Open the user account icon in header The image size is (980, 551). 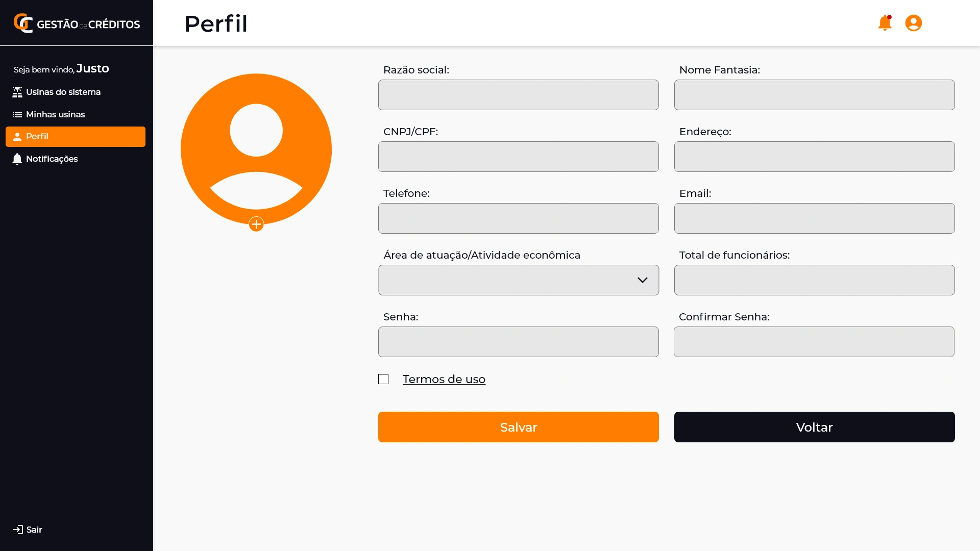click(x=913, y=23)
